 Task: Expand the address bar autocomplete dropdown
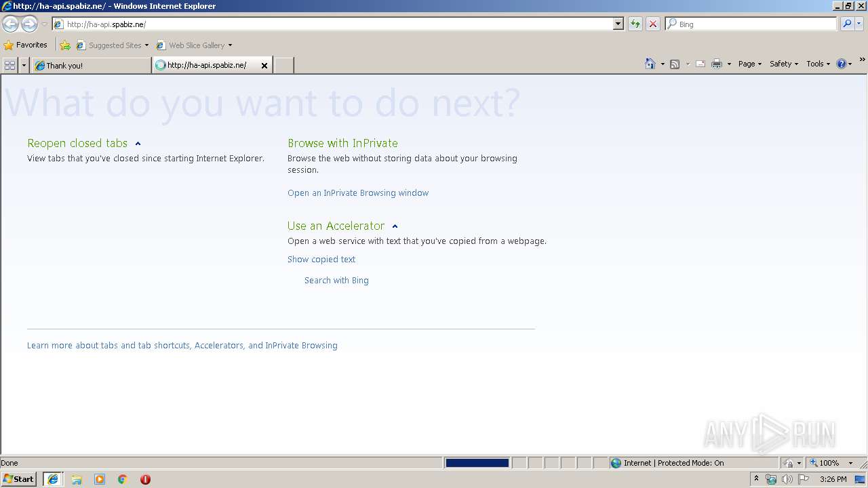coord(618,24)
